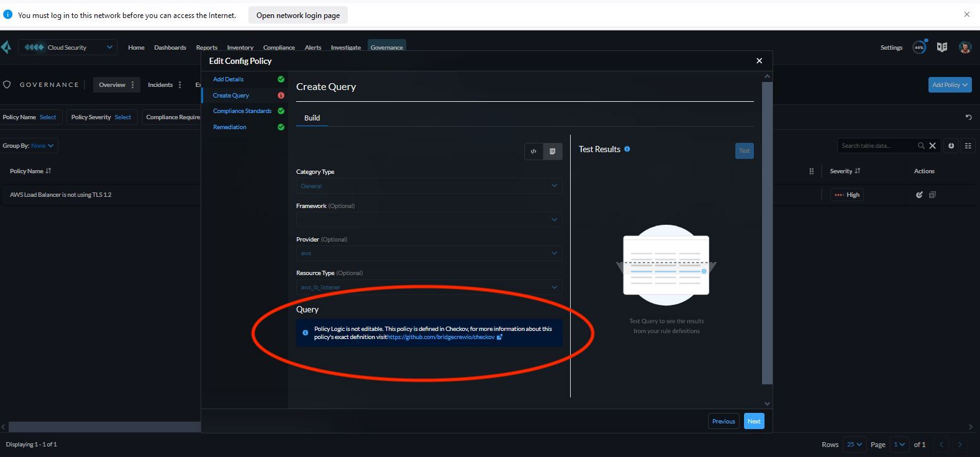
Task: Click the clone policy action icon
Action: pyautogui.click(x=932, y=195)
